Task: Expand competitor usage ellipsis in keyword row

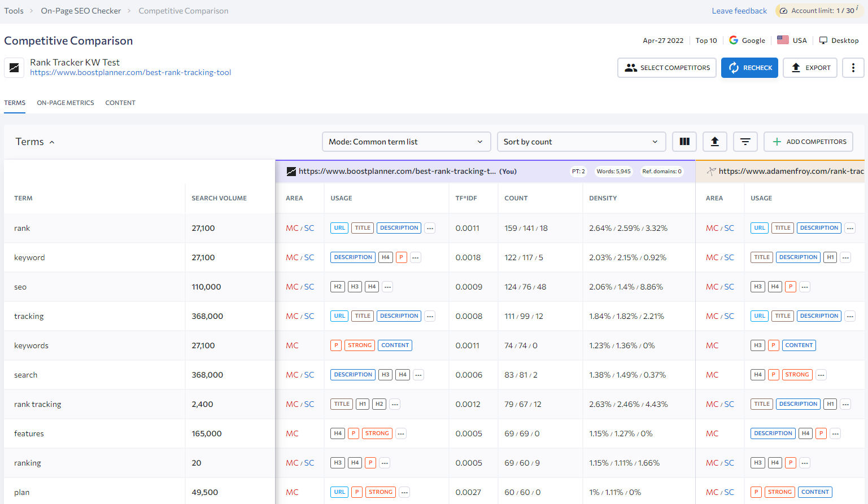Action: [x=846, y=257]
